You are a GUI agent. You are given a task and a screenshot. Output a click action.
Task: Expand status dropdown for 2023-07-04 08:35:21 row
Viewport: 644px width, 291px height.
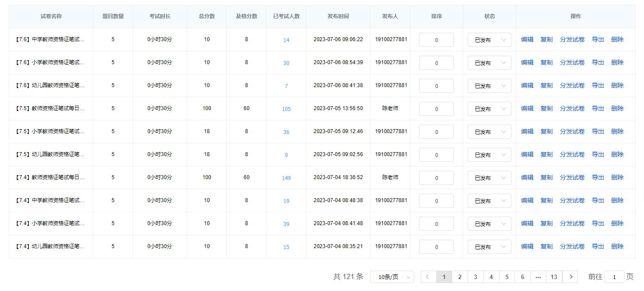click(489, 247)
